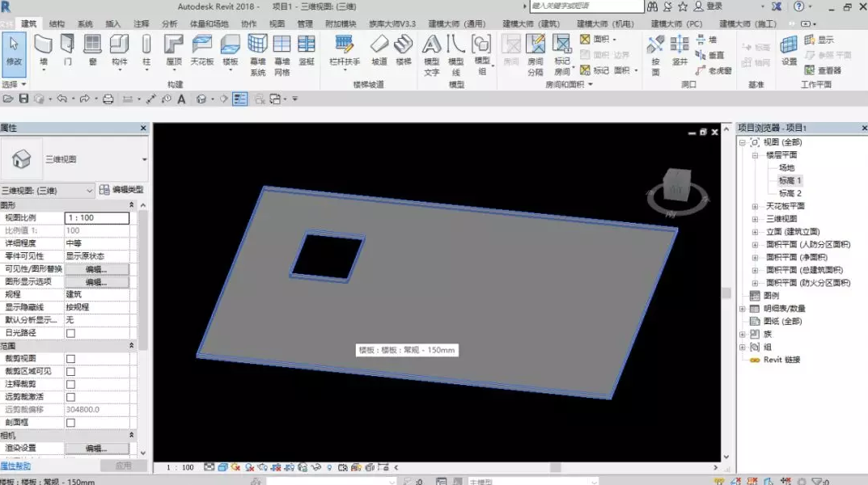Toggle the Section Box (剖面框) checkbox
The height and width of the screenshot is (485, 868).
point(70,423)
